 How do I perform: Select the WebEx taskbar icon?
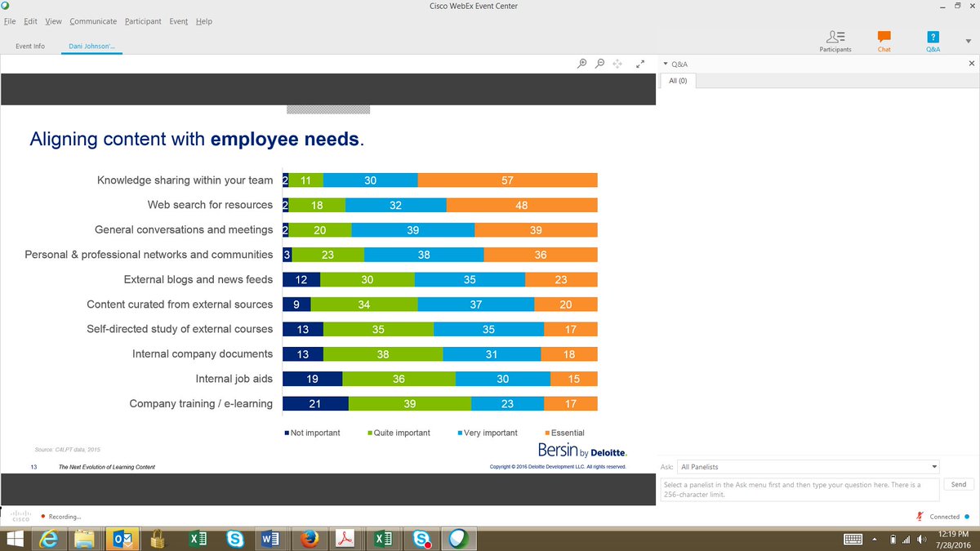pos(458,539)
